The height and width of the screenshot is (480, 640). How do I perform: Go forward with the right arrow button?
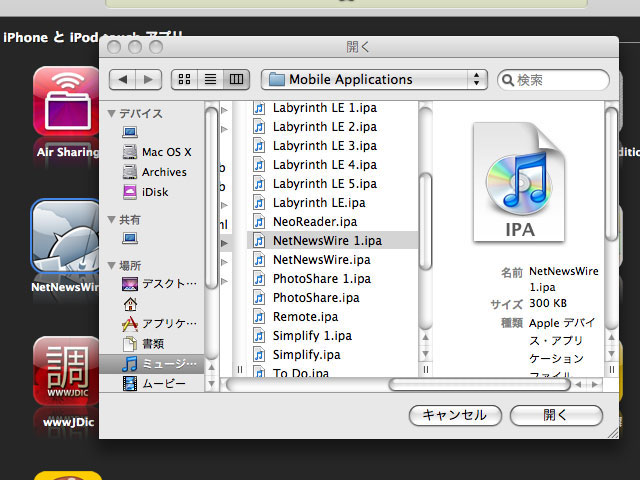[x=149, y=79]
